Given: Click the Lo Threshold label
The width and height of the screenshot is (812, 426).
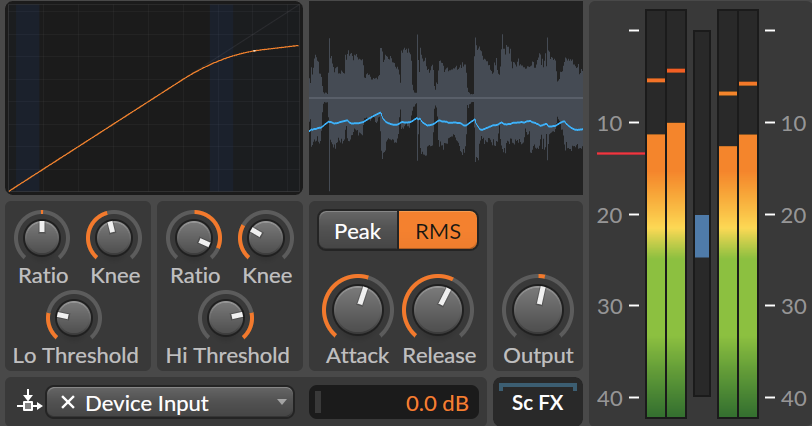Looking at the screenshot, I should click(x=76, y=356).
